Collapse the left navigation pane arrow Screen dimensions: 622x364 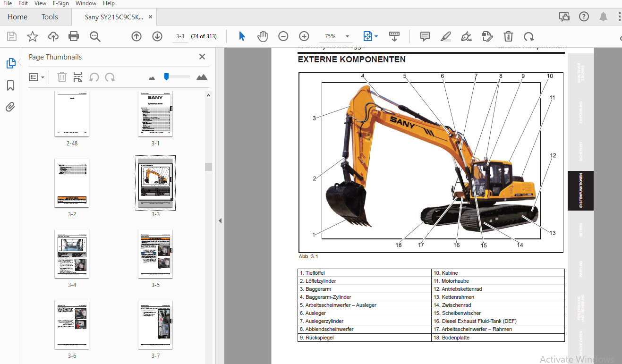point(220,220)
